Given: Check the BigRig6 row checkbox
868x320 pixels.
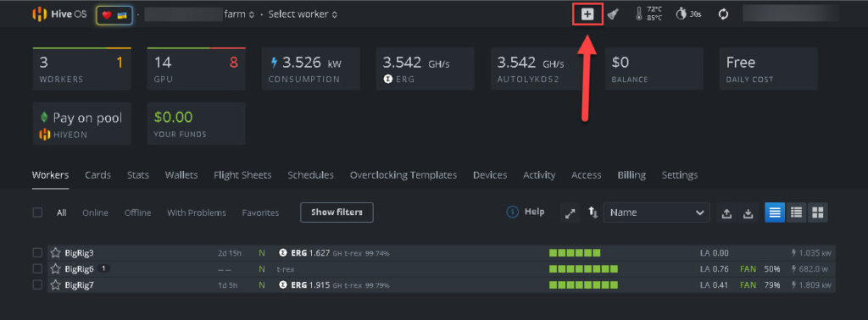Looking at the screenshot, I should (x=37, y=268).
